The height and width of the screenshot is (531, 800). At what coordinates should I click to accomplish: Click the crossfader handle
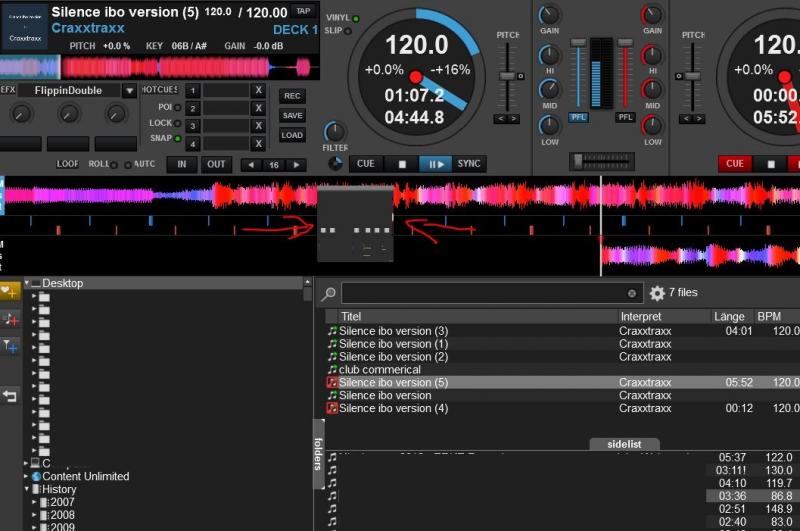578,160
